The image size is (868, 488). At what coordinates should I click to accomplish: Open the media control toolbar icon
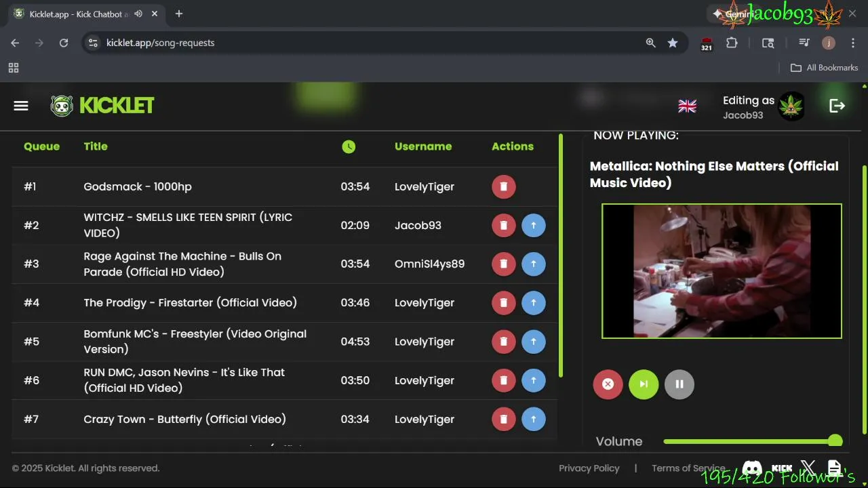pos(804,43)
